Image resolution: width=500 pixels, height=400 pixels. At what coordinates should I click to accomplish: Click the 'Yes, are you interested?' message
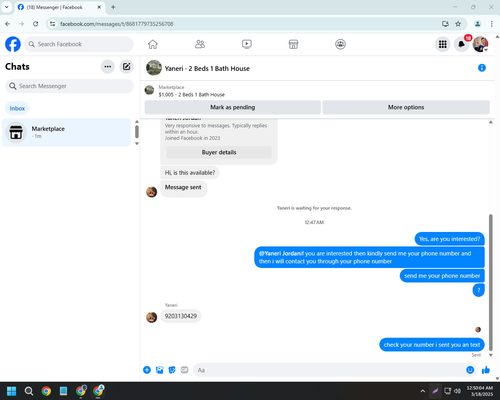point(449,239)
